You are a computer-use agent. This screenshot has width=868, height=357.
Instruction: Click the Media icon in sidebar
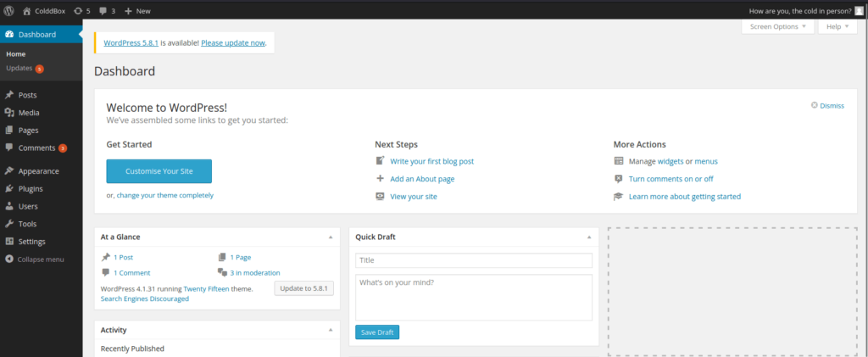(x=8, y=113)
